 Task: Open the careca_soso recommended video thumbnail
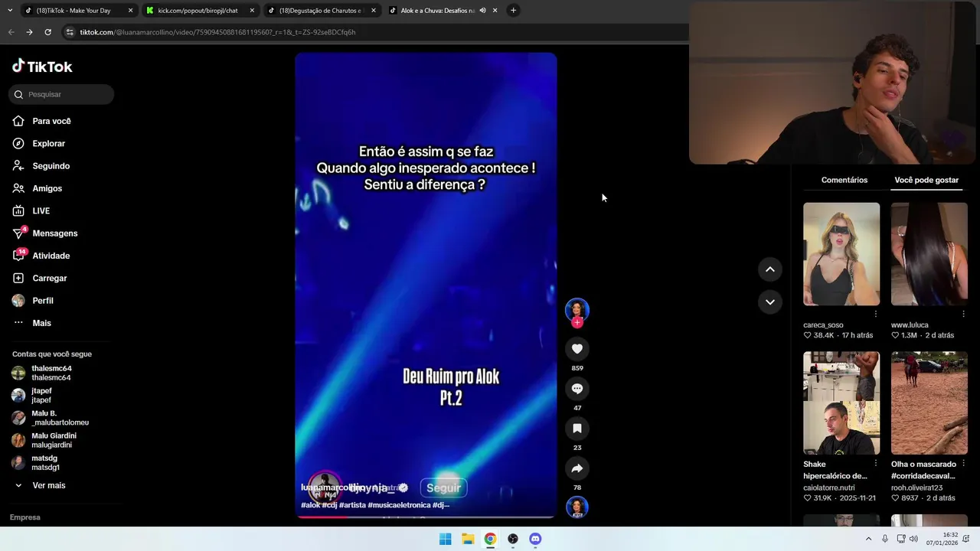tap(841, 254)
